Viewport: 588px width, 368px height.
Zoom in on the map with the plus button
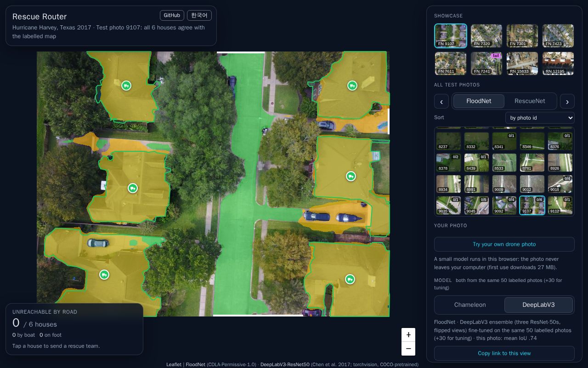point(408,335)
